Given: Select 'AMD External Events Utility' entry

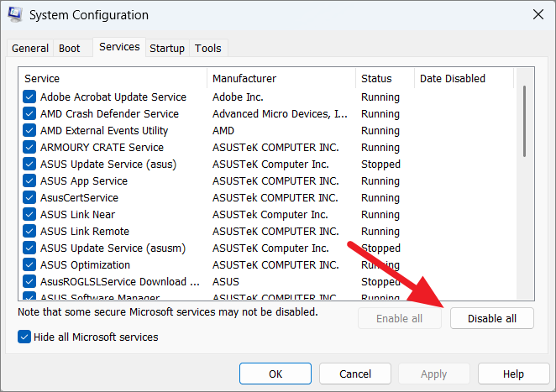Looking at the screenshot, I should coord(104,130).
